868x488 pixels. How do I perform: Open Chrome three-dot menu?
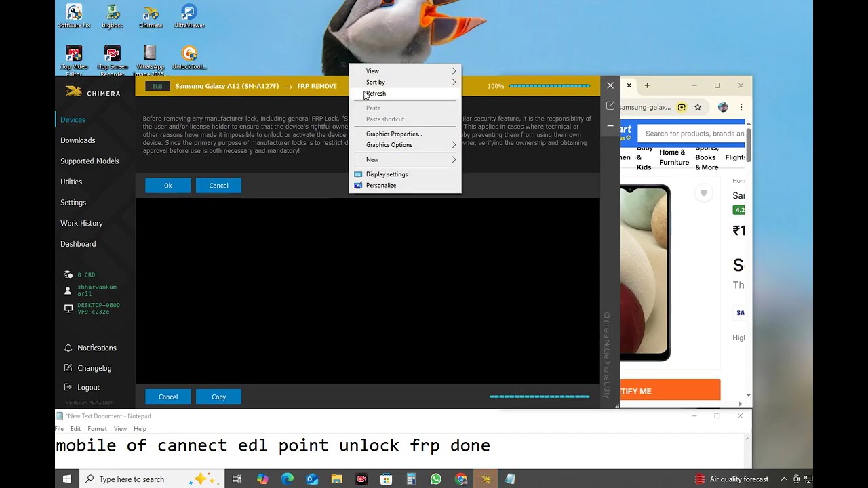[741, 107]
